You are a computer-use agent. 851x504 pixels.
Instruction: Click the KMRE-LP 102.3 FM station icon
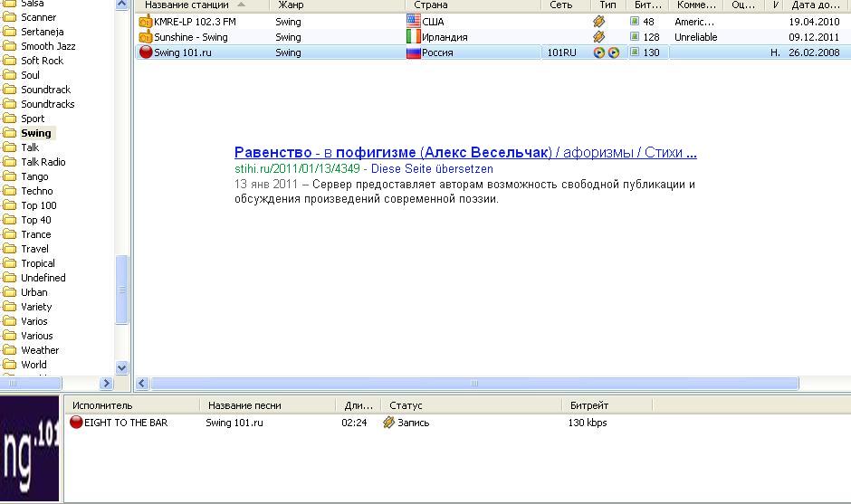(x=146, y=22)
